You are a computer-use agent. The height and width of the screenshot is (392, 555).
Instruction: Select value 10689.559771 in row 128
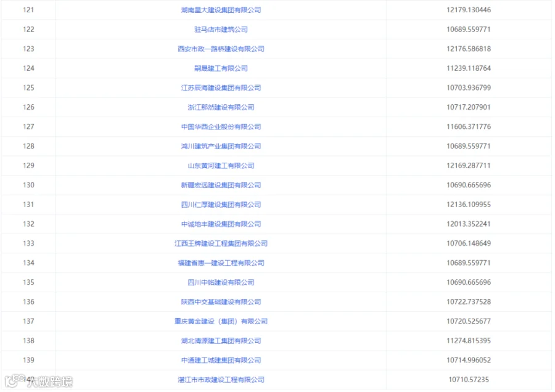pyautogui.click(x=469, y=146)
